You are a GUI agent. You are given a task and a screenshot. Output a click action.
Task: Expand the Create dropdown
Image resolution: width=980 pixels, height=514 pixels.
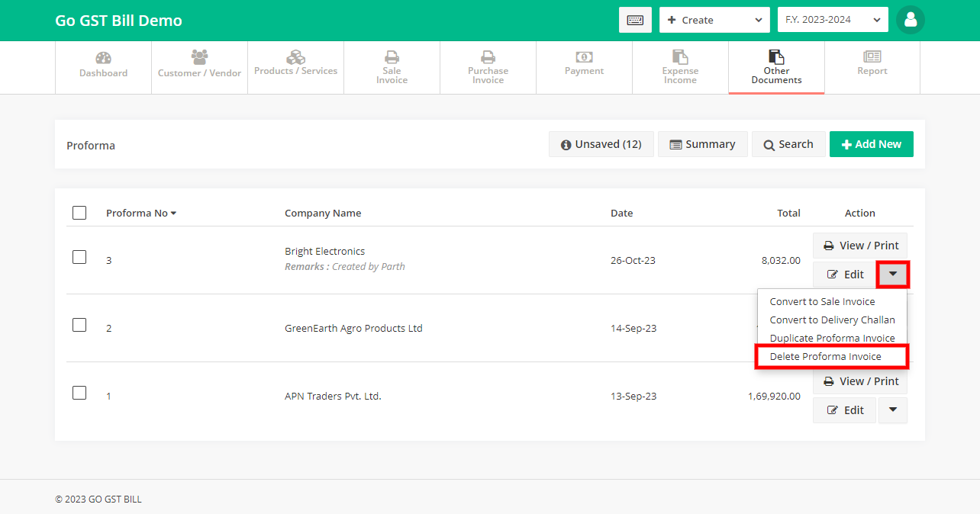(x=714, y=19)
